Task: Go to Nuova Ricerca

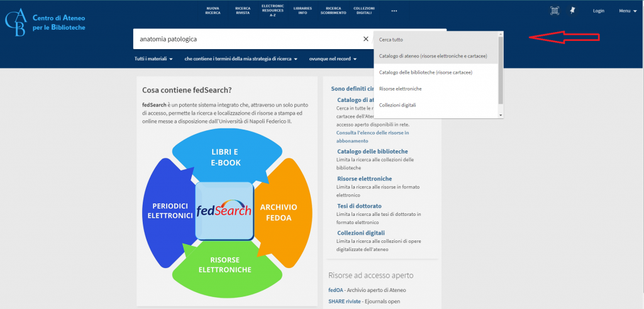Action: pyautogui.click(x=213, y=11)
